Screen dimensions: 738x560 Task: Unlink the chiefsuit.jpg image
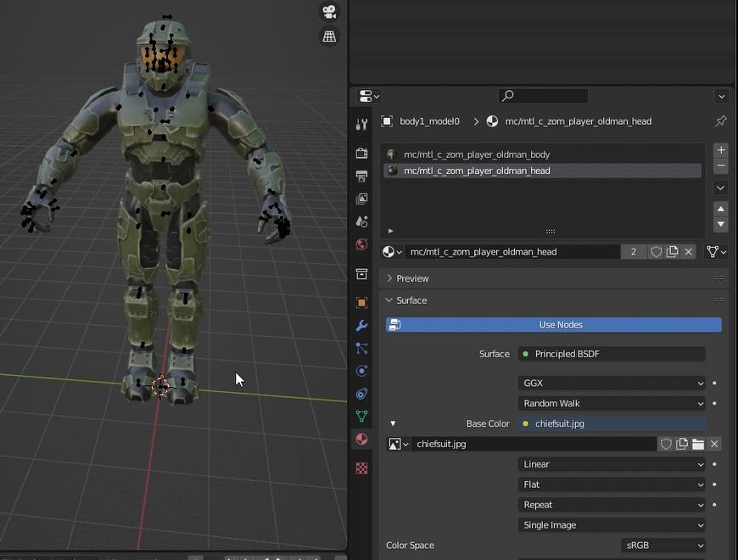click(x=715, y=444)
